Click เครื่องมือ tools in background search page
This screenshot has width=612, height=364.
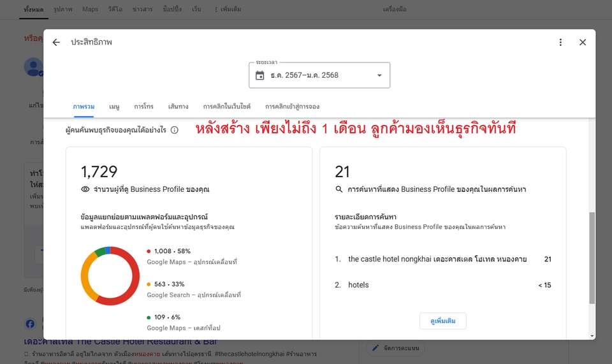coord(395,10)
